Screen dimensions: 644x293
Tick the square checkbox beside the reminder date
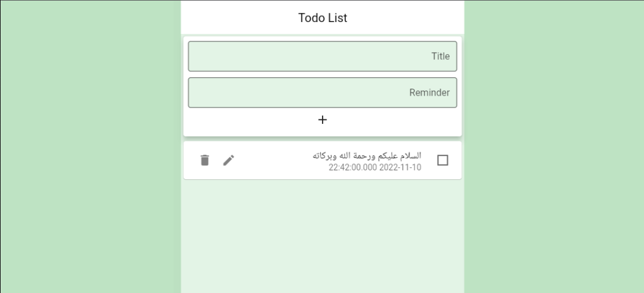tap(442, 160)
